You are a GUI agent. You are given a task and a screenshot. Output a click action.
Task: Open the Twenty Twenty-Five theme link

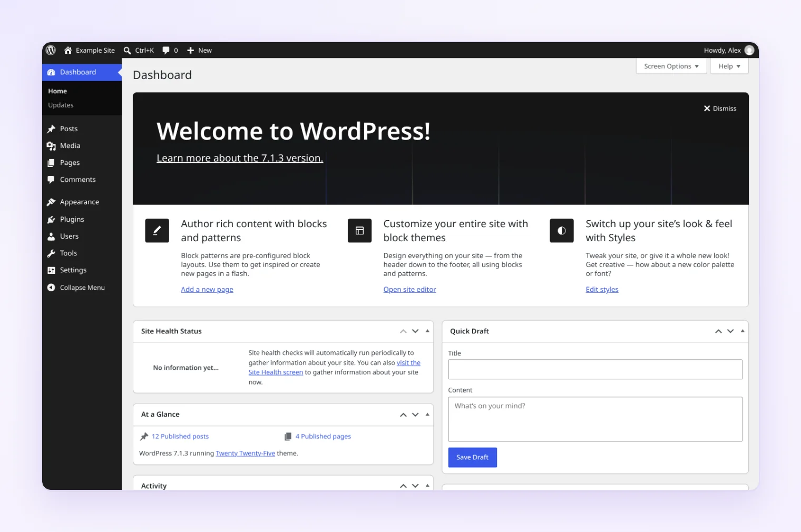click(245, 454)
